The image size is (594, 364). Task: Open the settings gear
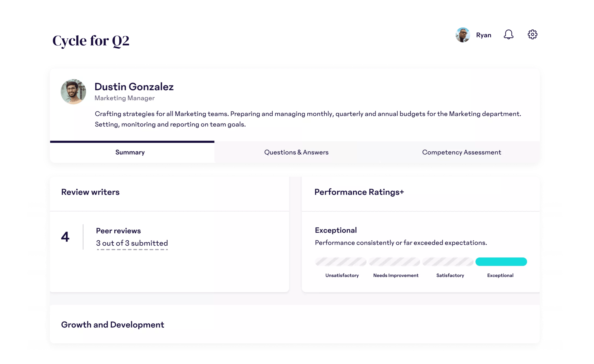point(533,34)
